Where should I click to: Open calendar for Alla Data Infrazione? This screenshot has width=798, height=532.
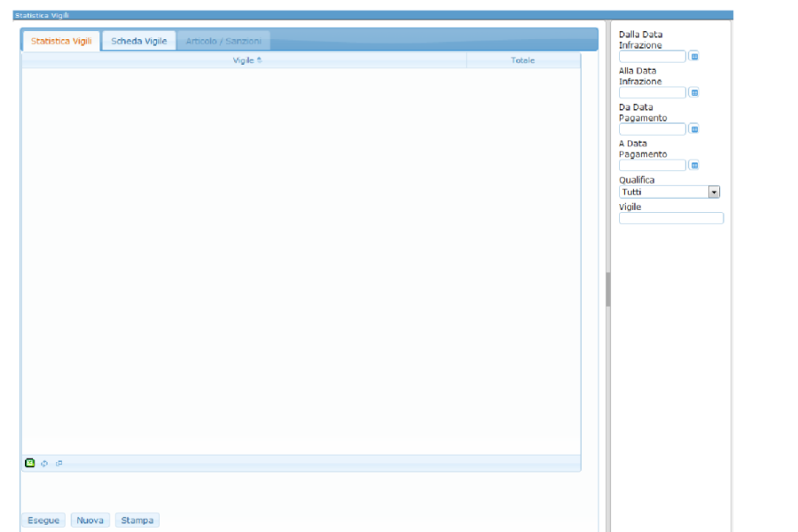tap(694, 92)
